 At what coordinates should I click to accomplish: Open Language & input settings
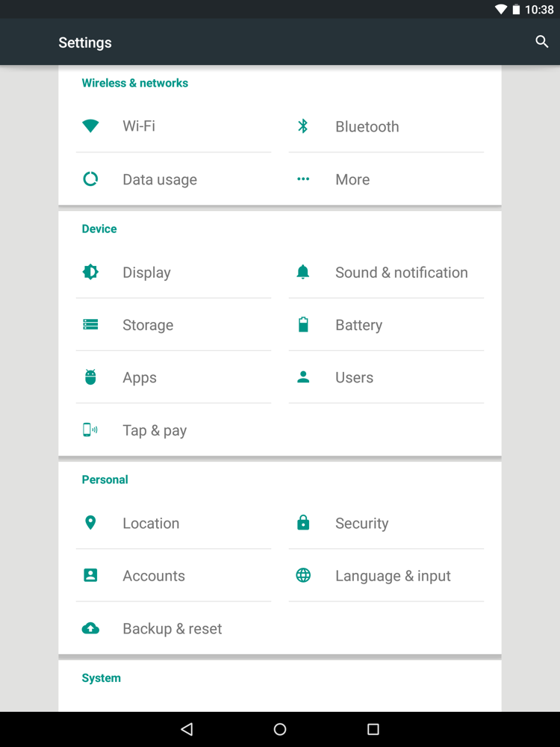pos(393,576)
